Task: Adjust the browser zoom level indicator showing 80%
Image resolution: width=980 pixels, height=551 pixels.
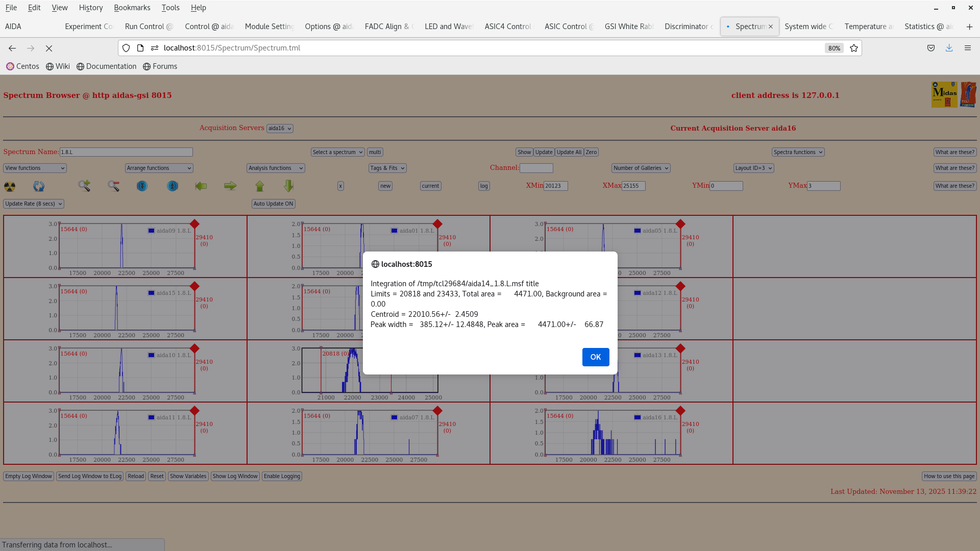Action: [x=834, y=48]
